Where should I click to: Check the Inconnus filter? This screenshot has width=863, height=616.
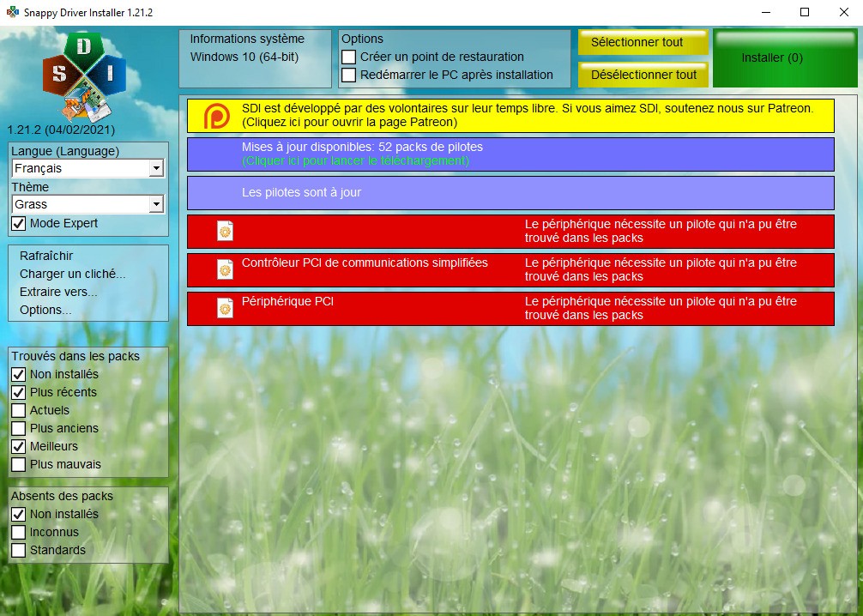click(x=19, y=532)
